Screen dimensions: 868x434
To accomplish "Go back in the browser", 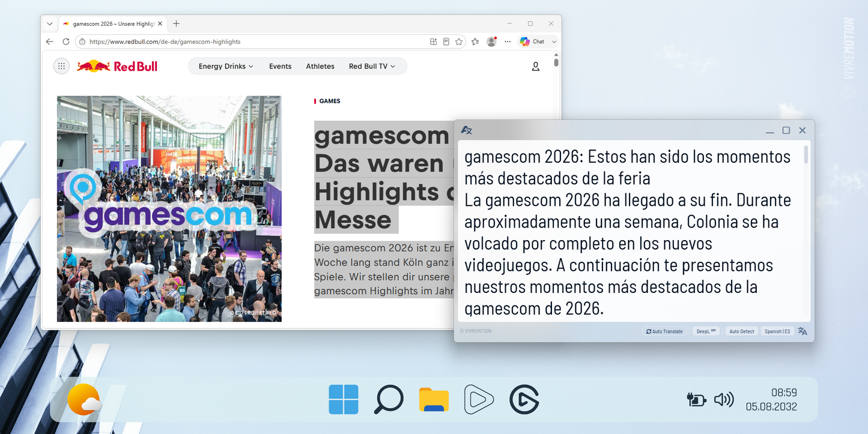I will [50, 41].
